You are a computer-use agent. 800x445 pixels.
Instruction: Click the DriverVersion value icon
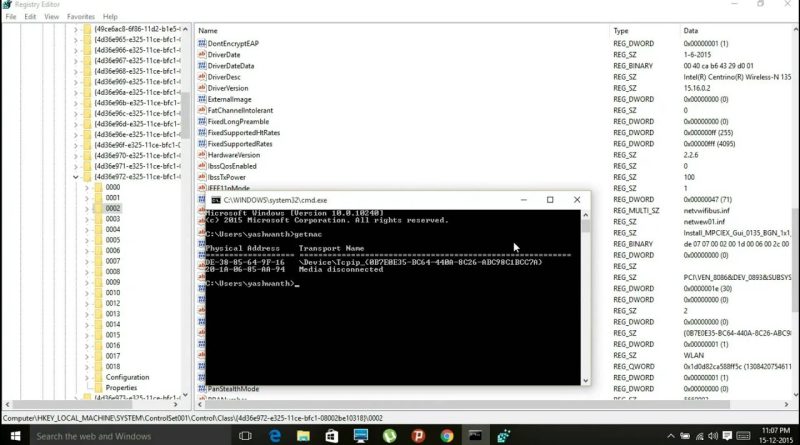click(x=202, y=88)
